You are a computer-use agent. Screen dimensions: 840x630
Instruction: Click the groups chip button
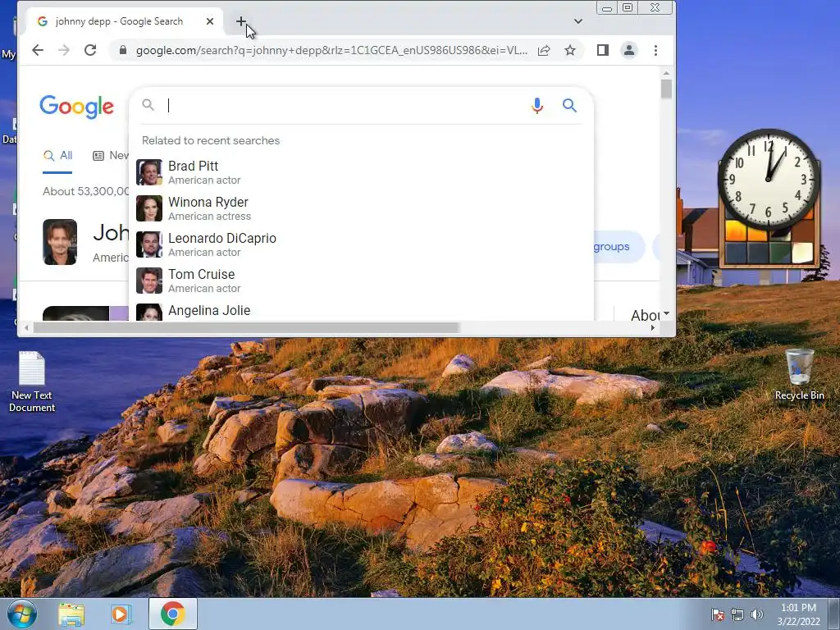tap(619, 247)
